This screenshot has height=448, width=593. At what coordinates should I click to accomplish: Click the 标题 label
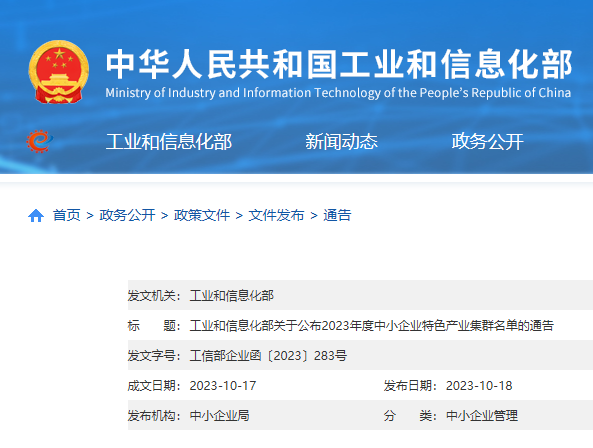point(154,326)
